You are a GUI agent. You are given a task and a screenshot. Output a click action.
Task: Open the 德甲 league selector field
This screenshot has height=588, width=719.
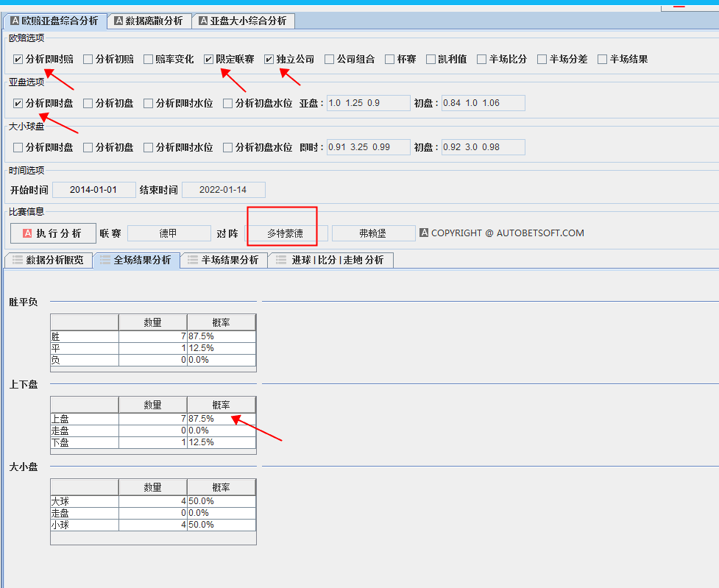[x=169, y=233]
